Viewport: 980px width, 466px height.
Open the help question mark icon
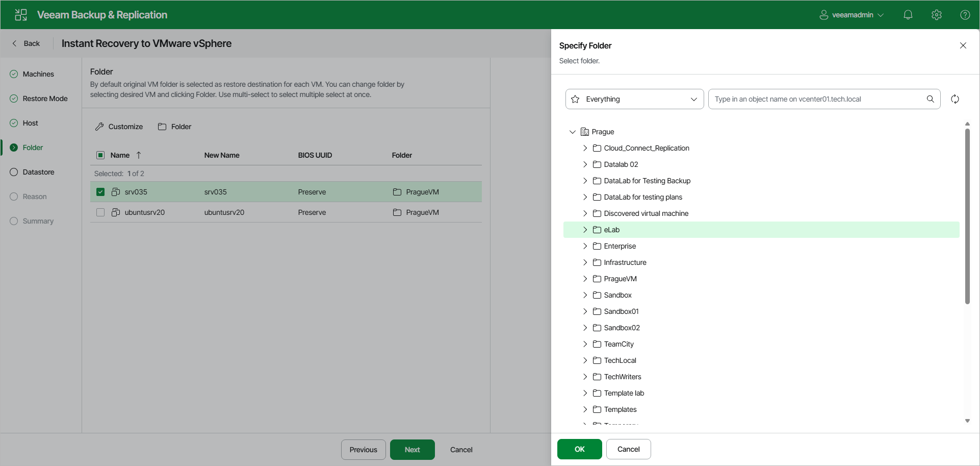965,15
